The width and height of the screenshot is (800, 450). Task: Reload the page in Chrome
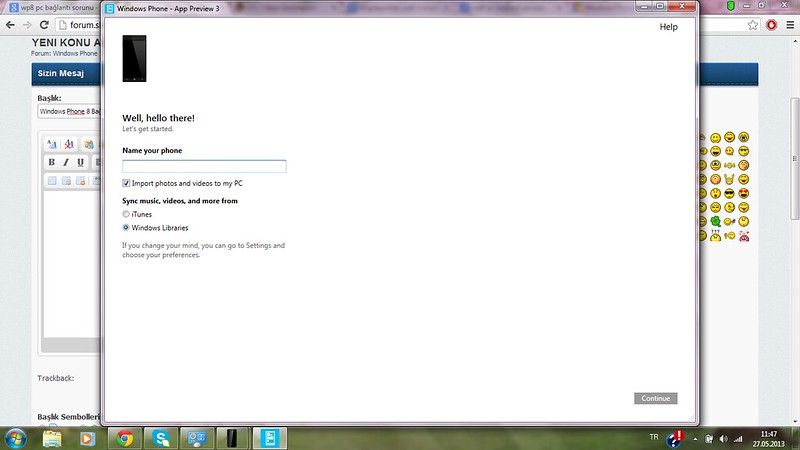pos(44,25)
